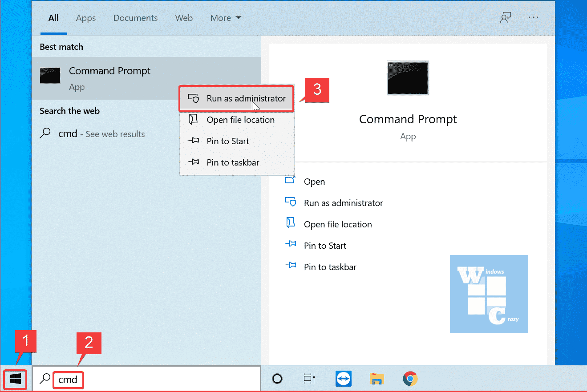
Task: Open Task View from the taskbar
Action: click(309, 379)
